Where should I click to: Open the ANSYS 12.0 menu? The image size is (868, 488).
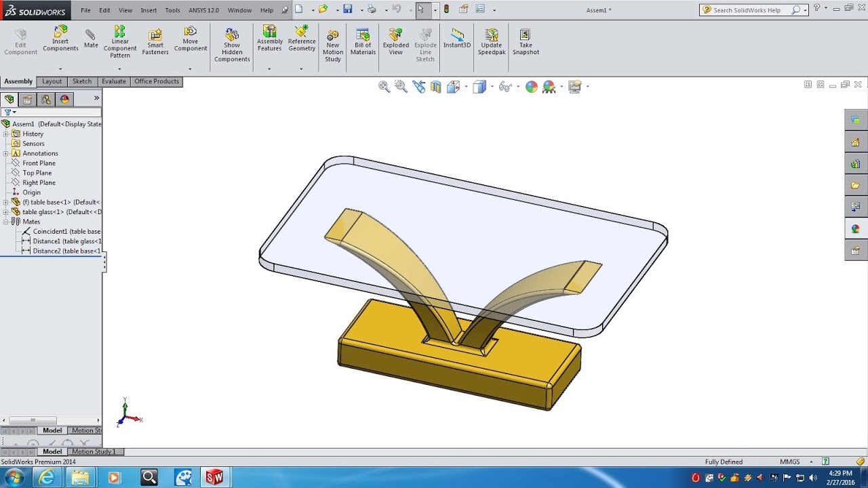point(203,10)
